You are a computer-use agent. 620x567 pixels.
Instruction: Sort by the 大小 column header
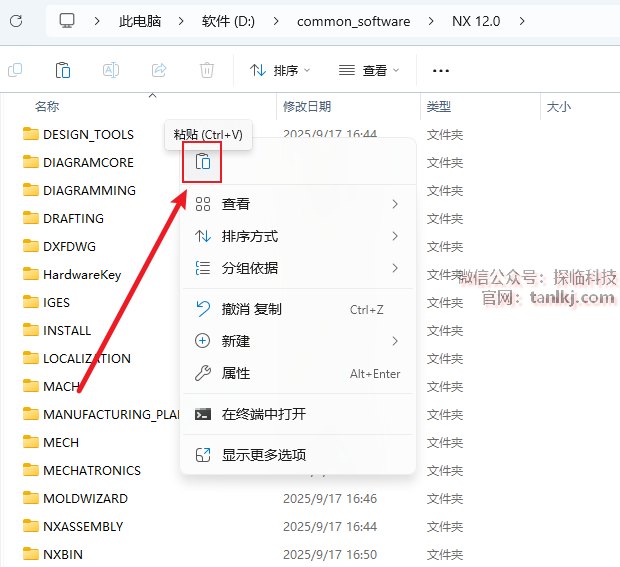(558, 106)
